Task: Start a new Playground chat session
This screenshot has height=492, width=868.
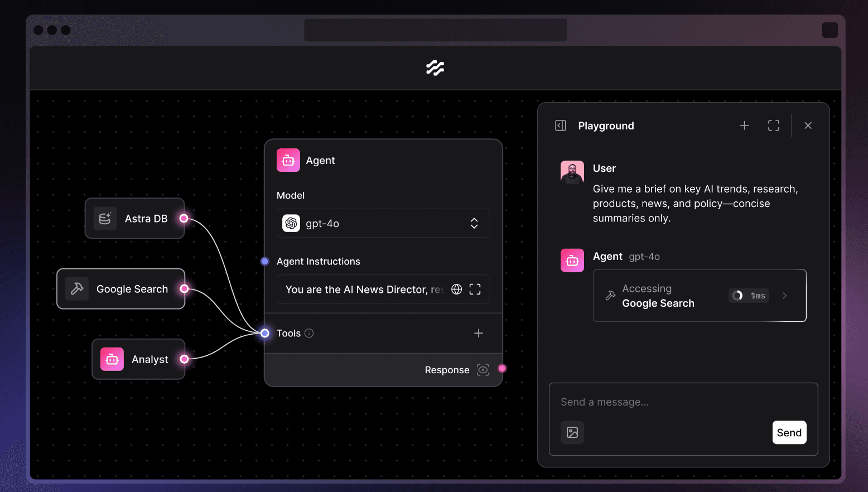Action: (744, 126)
